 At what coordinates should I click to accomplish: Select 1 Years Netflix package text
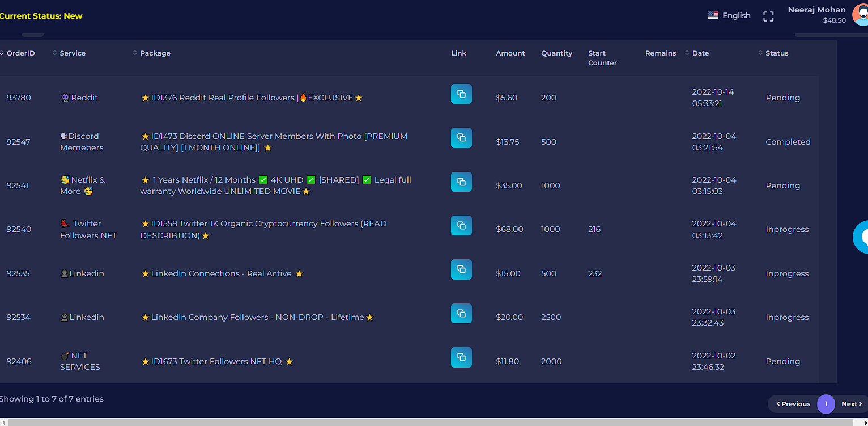pos(276,185)
